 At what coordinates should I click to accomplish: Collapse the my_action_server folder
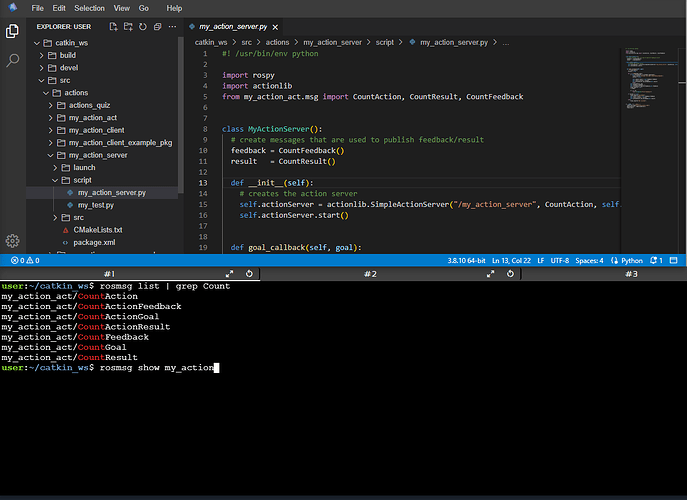click(x=51, y=155)
